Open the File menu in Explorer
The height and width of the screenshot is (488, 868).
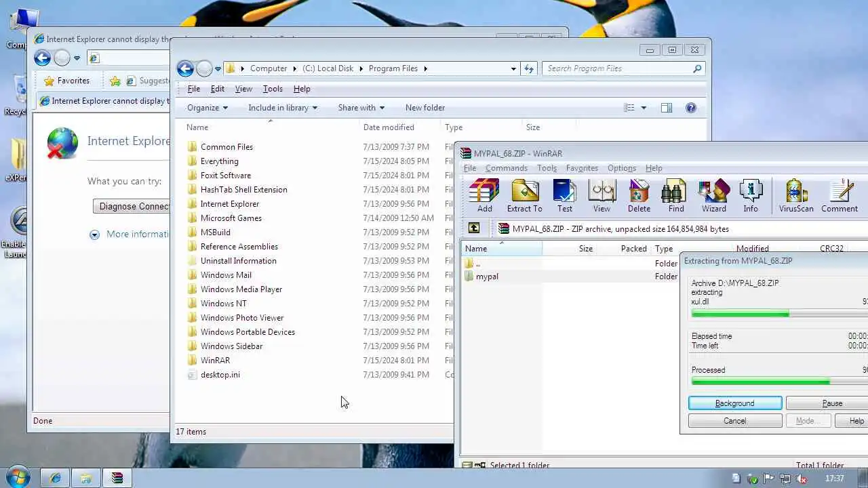193,89
